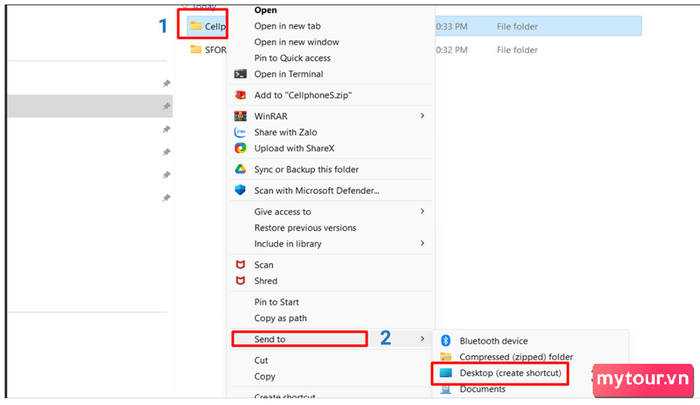Open the WinRAR menu entry
The image size is (700, 405).
271,117
